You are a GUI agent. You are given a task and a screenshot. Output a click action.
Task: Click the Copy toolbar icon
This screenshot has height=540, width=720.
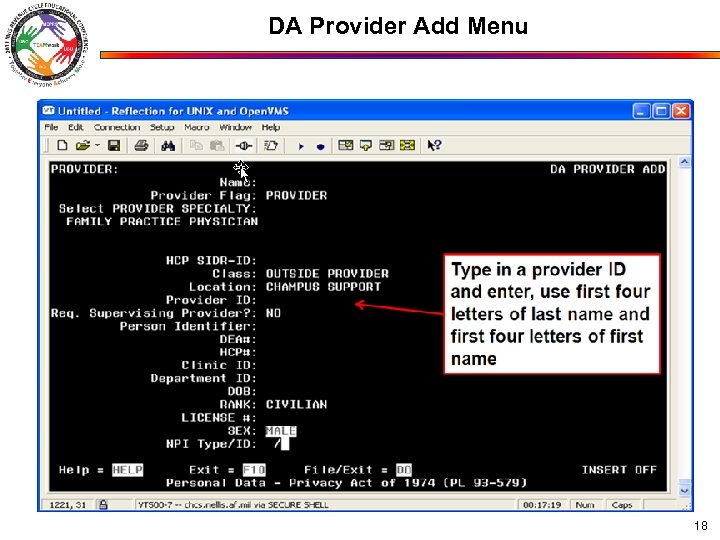coord(196,146)
